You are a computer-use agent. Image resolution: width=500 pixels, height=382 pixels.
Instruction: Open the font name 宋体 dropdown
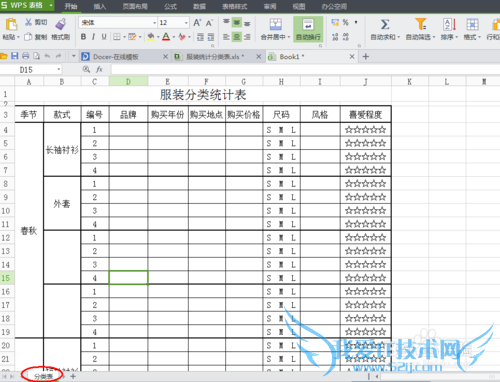tap(154, 23)
